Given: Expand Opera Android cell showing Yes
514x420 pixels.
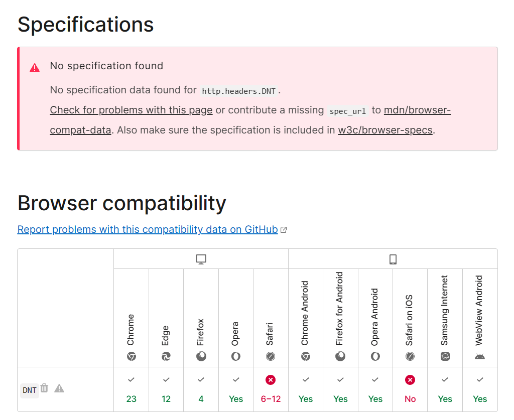Looking at the screenshot, I should click(x=375, y=389).
